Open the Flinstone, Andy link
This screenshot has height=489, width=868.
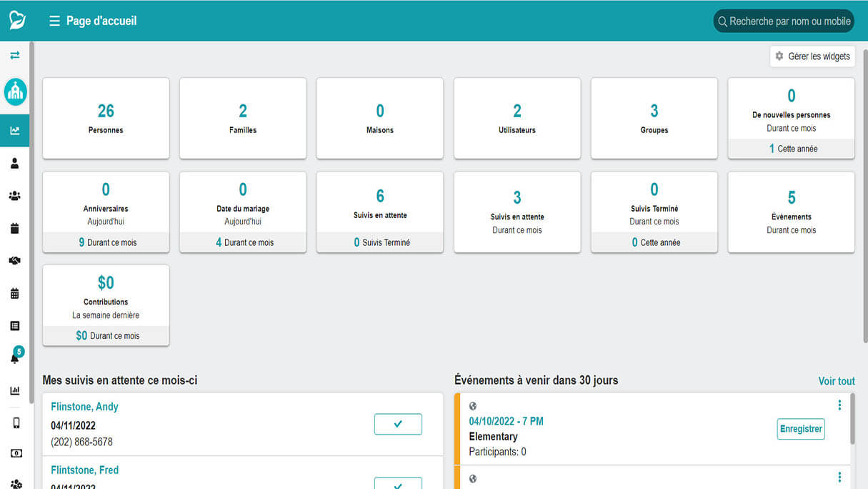pos(84,407)
